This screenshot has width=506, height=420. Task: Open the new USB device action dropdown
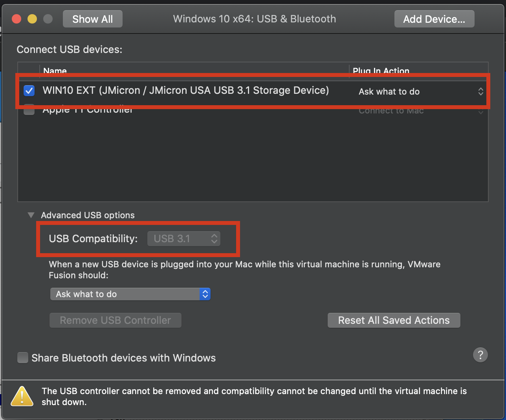[130, 294]
